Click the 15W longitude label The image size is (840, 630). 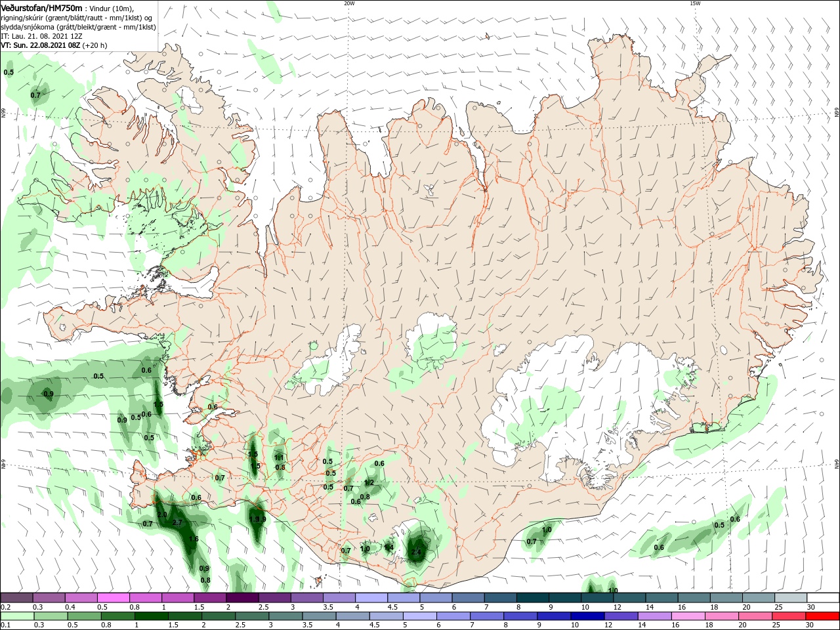point(694,3)
